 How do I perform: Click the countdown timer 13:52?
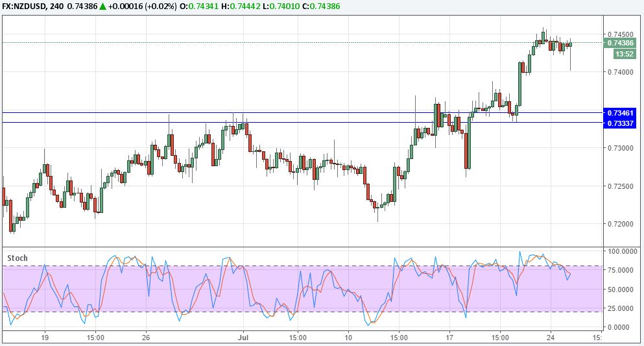point(625,54)
